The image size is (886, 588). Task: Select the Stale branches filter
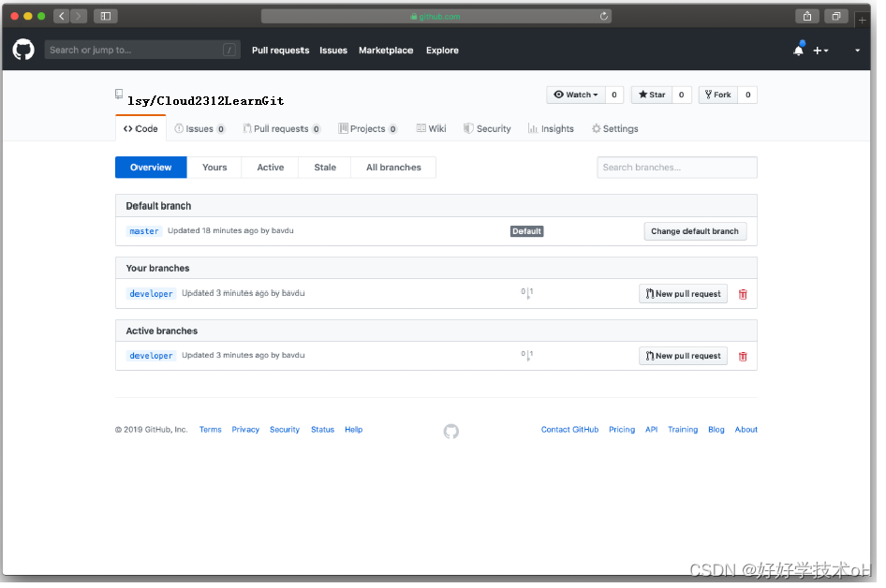point(325,168)
